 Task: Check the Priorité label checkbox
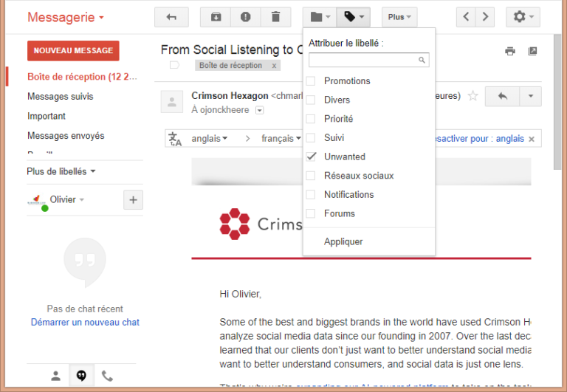tap(311, 119)
